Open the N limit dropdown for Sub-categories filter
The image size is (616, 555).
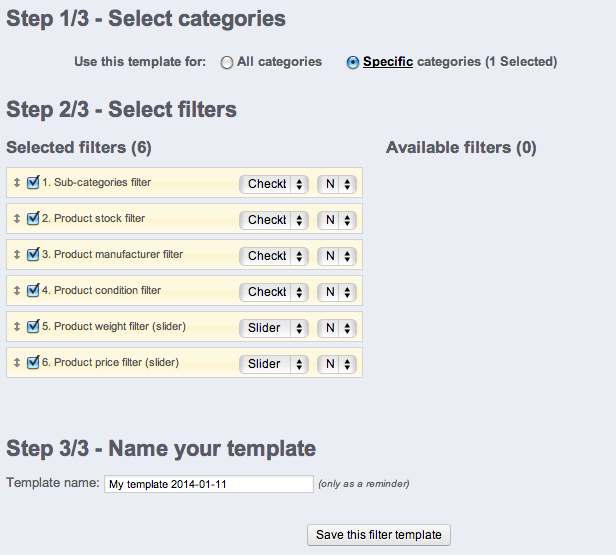(x=337, y=184)
